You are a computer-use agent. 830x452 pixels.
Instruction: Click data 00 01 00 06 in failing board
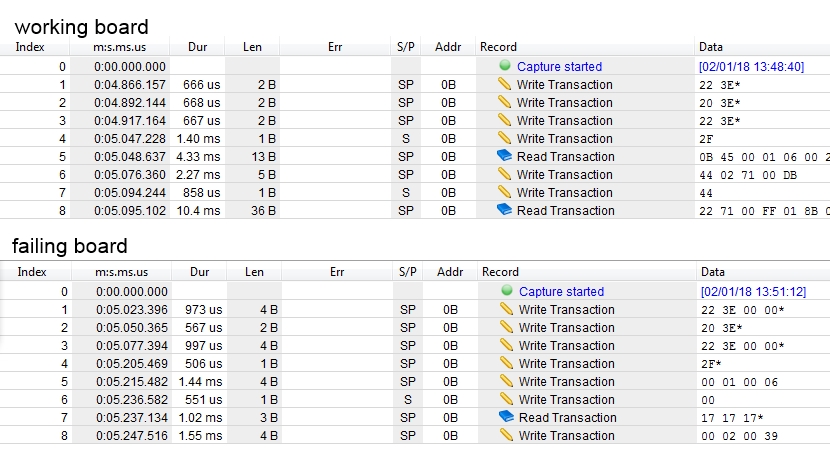click(x=739, y=382)
